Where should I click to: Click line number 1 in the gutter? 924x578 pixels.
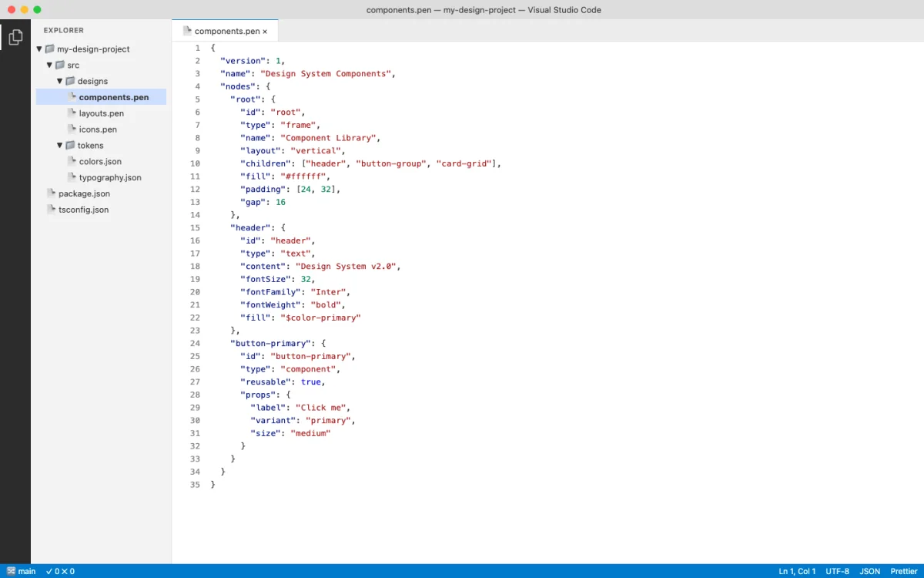point(198,48)
